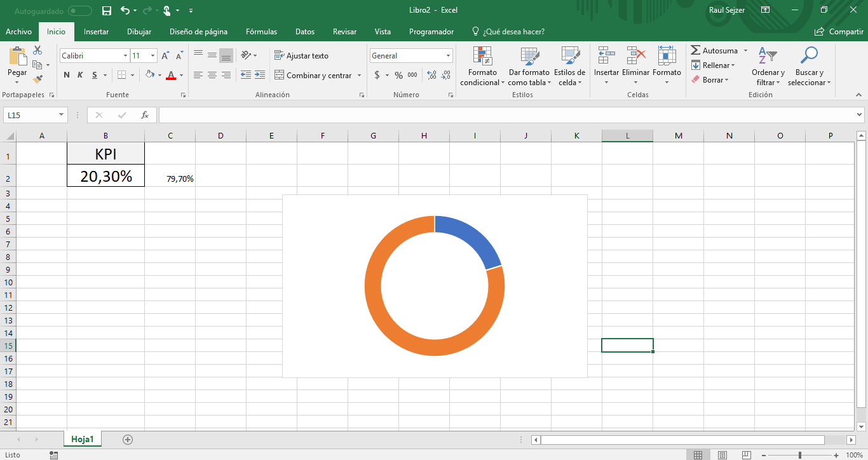The height and width of the screenshot is (460, 868).
Task: Align cell content to the middle
Action: pyautogui.click(x=212, y=55)
